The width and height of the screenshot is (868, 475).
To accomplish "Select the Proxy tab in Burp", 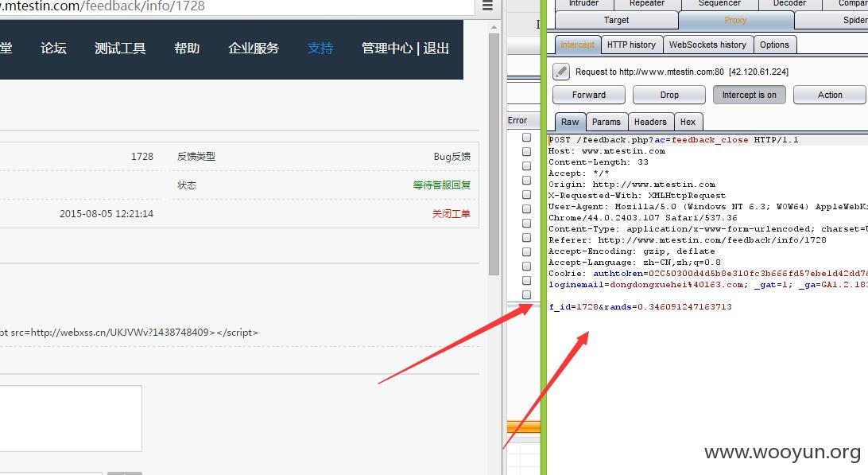I will tap(736, 20).
